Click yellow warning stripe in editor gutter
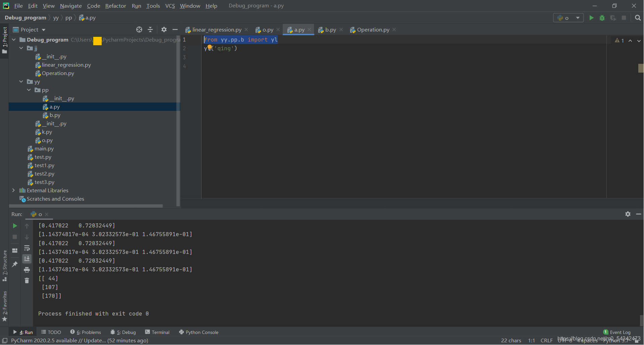The width and height of the screenshot is (644, 345). 641,68
